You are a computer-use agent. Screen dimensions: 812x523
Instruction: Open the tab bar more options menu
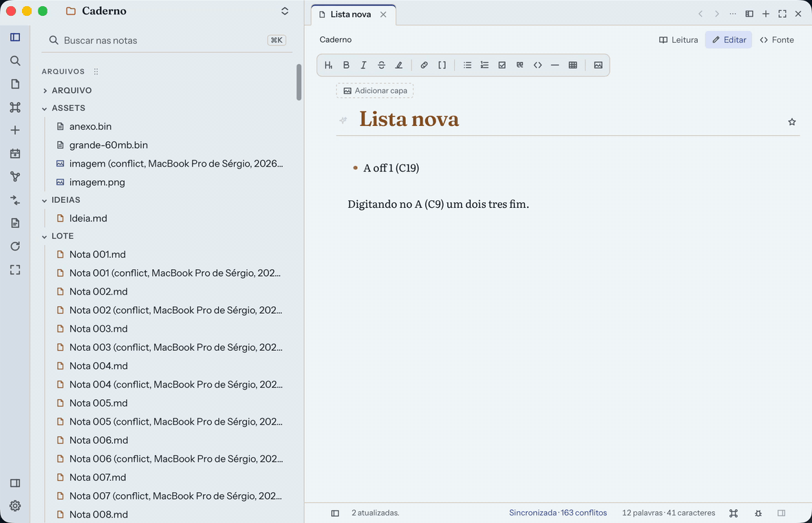click(x=733, y=14)
